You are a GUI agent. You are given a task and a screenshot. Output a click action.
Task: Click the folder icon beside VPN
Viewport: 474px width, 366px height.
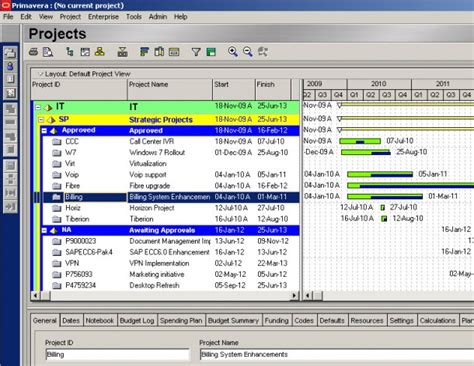tap(57, 263)
